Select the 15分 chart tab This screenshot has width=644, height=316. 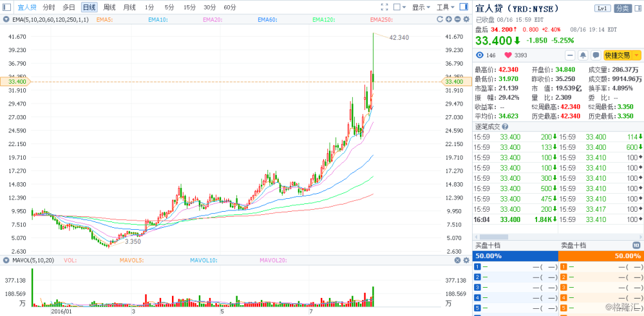click(x=189, y=7)
